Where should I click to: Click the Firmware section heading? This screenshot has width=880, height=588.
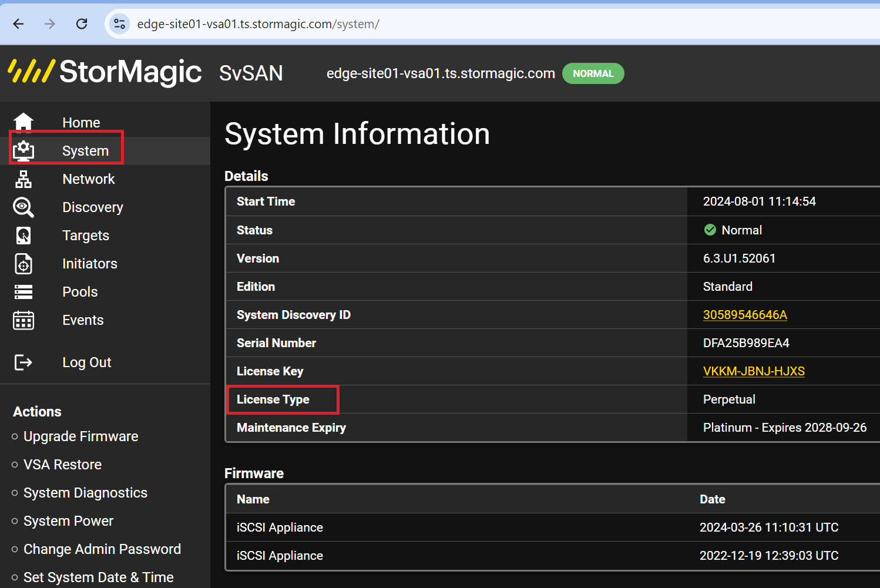[254, 473]
